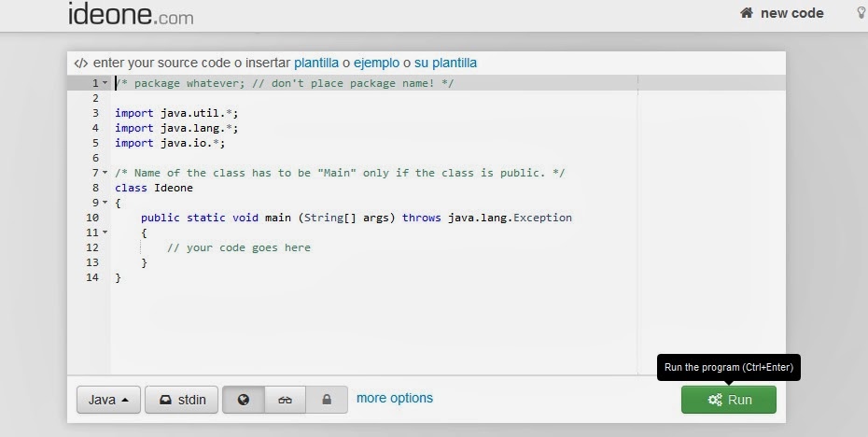Open the ejemplo sample link
The height and width of the screenshot is (437, 868).
click(376, 63)
